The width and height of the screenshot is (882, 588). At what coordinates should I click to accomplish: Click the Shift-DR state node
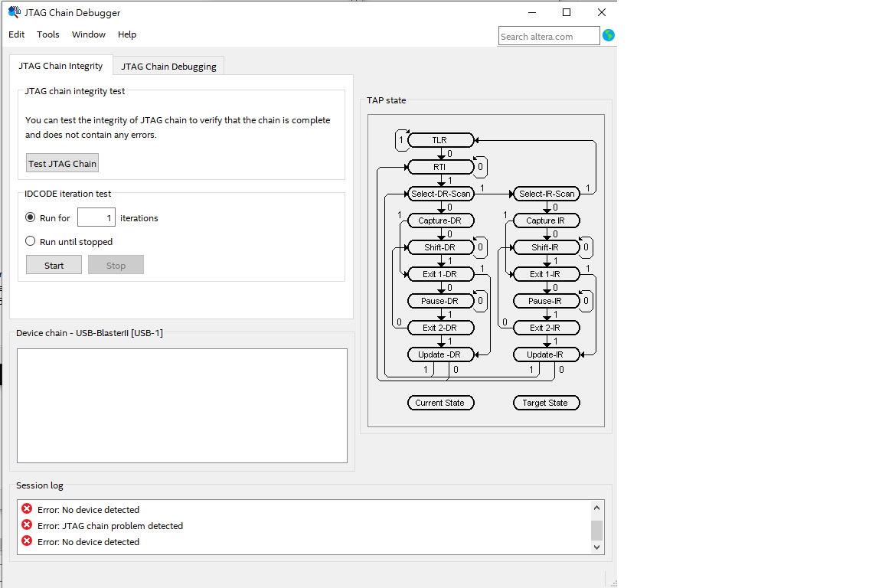(x=440, y=247)
